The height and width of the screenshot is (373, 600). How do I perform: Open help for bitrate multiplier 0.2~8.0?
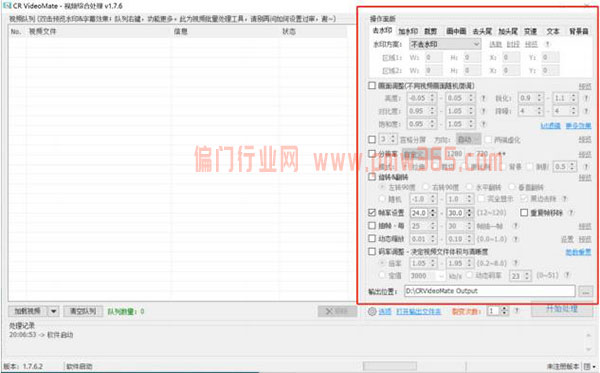(x=515, y=263)
